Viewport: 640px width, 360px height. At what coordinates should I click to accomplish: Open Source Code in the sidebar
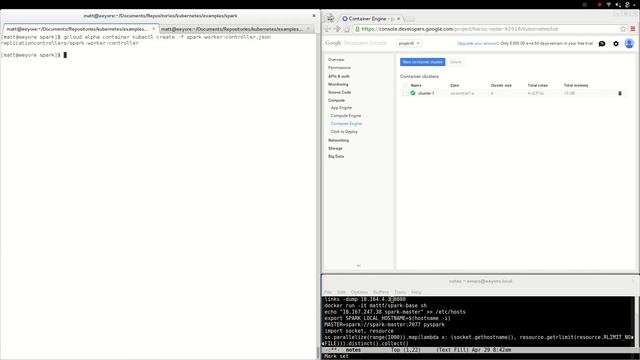coord(340,93)
